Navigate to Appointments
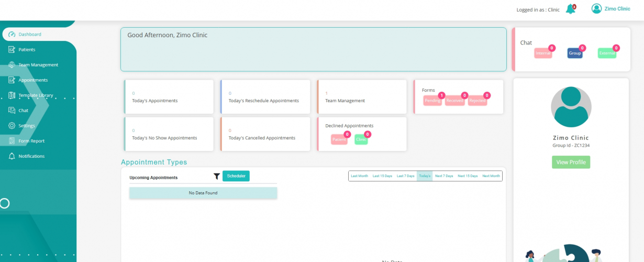 tap(33, 80)
